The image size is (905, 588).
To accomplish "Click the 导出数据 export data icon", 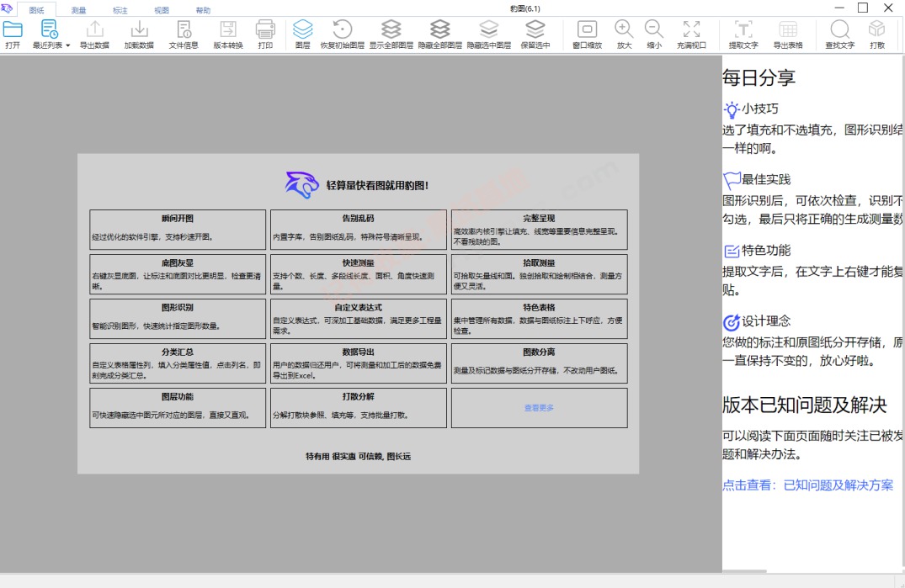I will tap(94, 29).
